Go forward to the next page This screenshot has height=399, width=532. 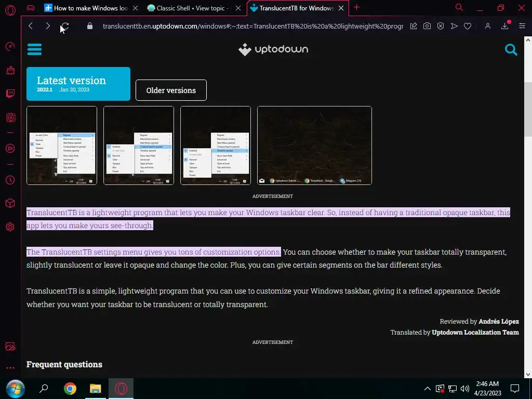pos(48,26)
